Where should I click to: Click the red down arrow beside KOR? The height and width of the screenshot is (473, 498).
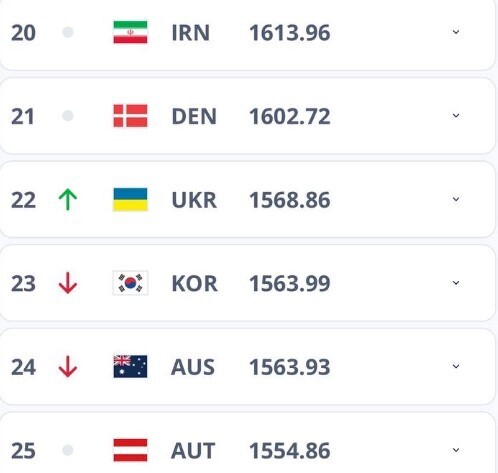point(68,283)
